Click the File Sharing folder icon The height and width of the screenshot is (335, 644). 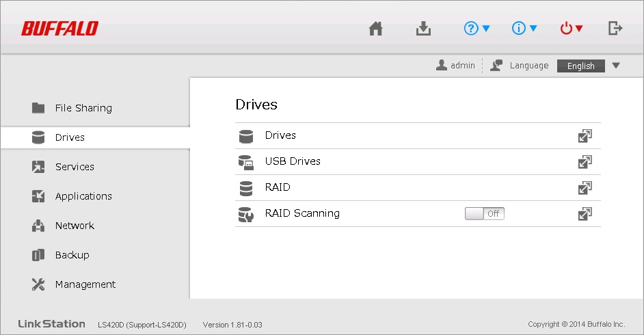[38, 108]
